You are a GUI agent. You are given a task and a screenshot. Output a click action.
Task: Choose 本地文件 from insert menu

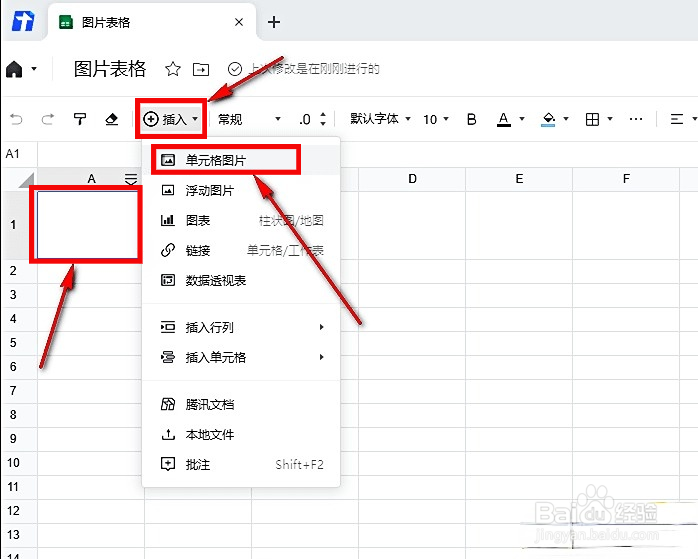pyautogui.click(x=240, y=434)
